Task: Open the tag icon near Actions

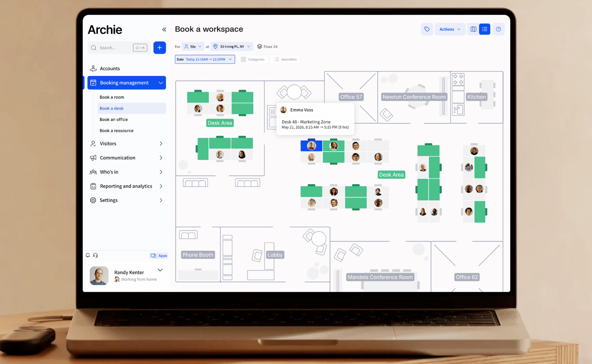Action: point(427,29)
